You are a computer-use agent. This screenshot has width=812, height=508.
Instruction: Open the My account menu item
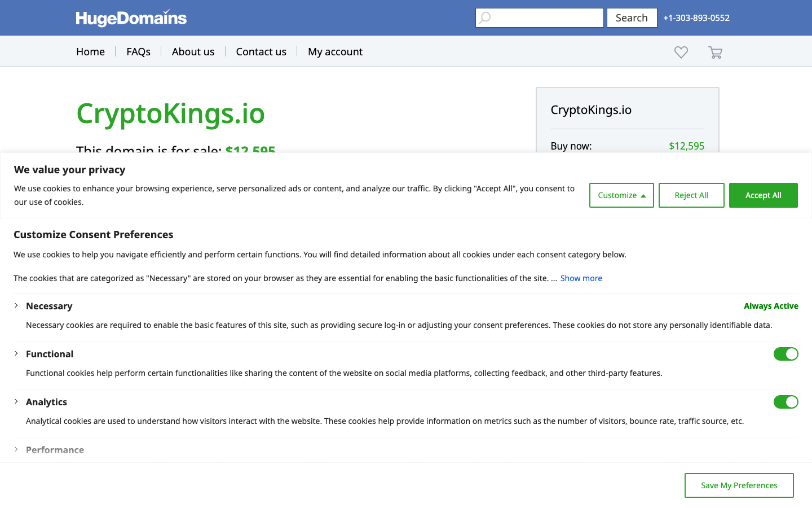coord(335,51)
